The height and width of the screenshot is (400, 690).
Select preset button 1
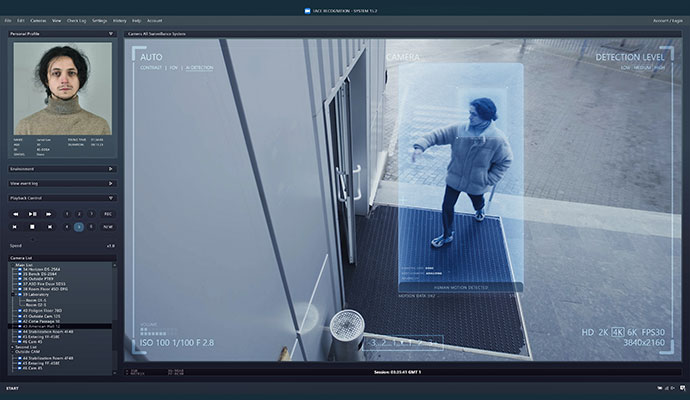(67, 214)
